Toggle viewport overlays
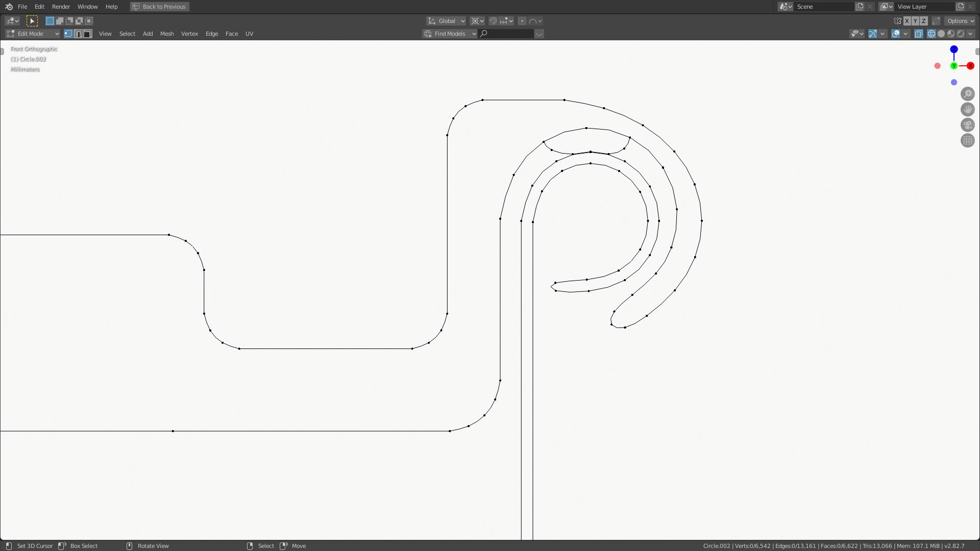The height and width of the screenshot is (551, 980). 896,34
